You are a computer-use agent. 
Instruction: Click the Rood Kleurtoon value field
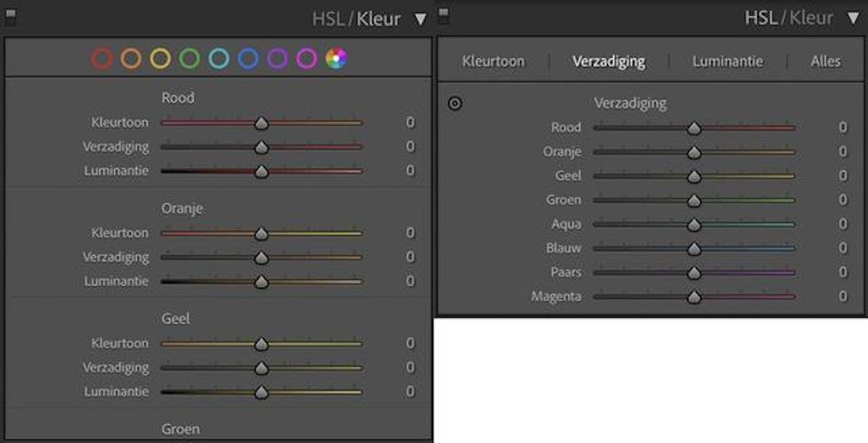click(x=410, y=122)
